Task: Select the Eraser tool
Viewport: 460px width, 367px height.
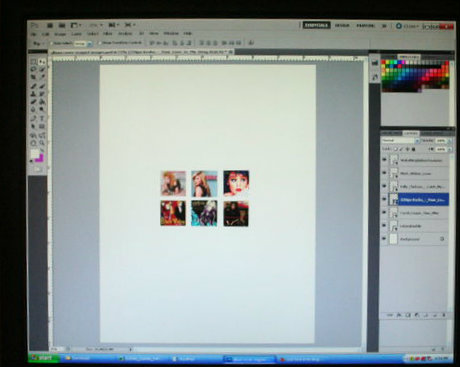Action: [x=33, y=102]
